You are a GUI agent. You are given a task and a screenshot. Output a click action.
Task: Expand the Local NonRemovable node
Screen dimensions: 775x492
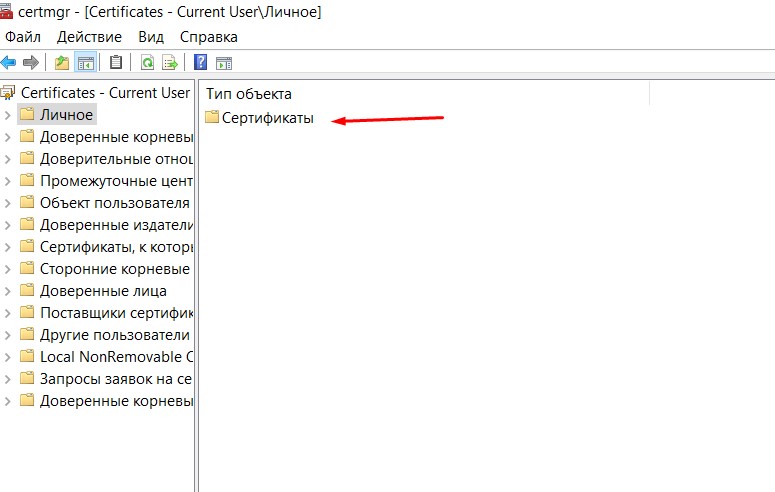[x=8, y=357]
